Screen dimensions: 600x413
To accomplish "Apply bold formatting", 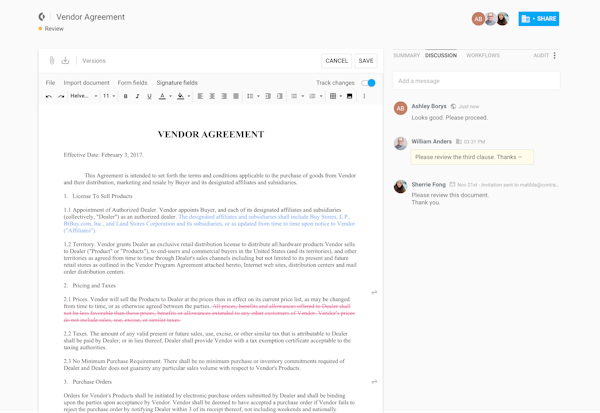I will 125,97.
